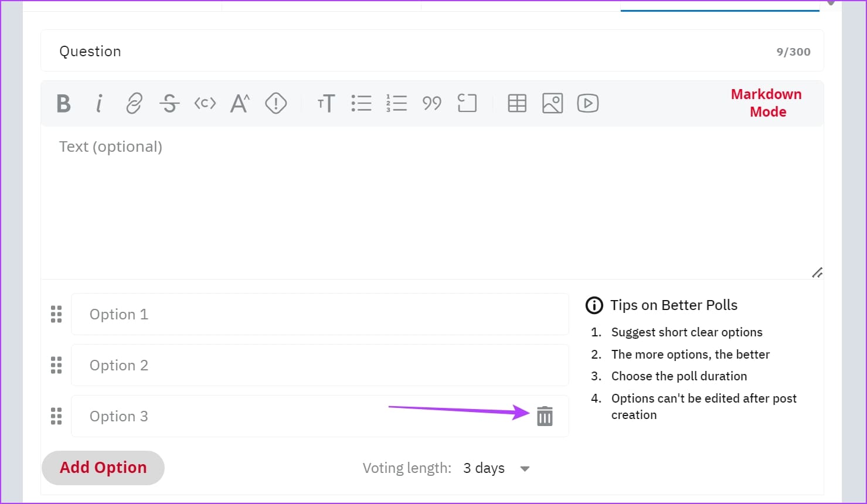Viewport: 867px width, 504px height.
Task: Toggle bold formatting in the toolbar
Action: [x=63, y=104]
